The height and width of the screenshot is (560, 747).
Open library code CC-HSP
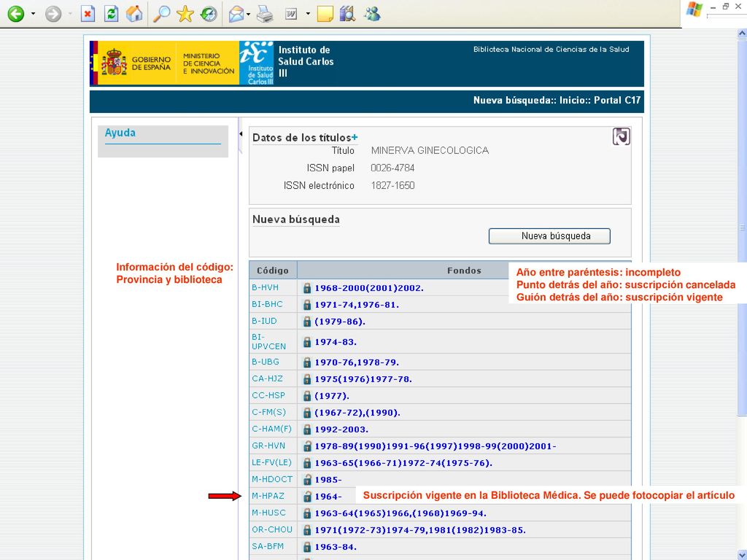click(268, 395)
